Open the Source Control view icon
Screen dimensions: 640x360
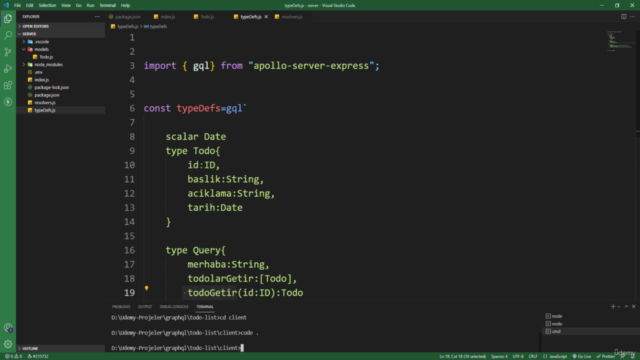coord(8,52)
